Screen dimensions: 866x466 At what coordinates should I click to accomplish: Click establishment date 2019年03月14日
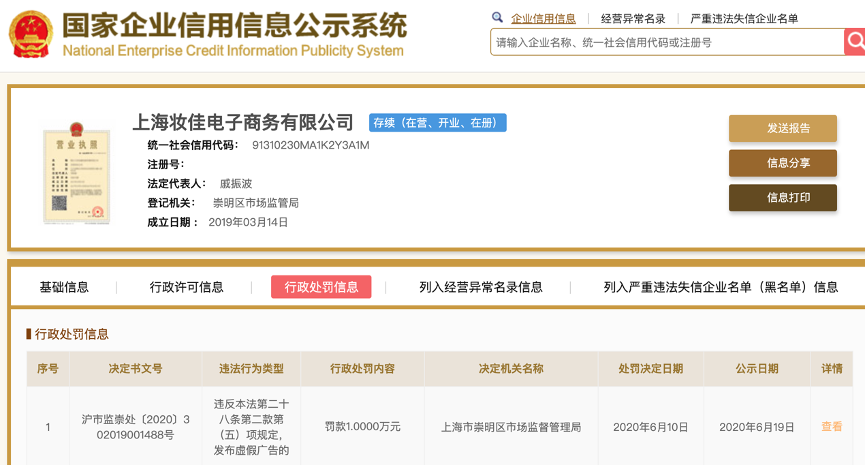point(248,222)
